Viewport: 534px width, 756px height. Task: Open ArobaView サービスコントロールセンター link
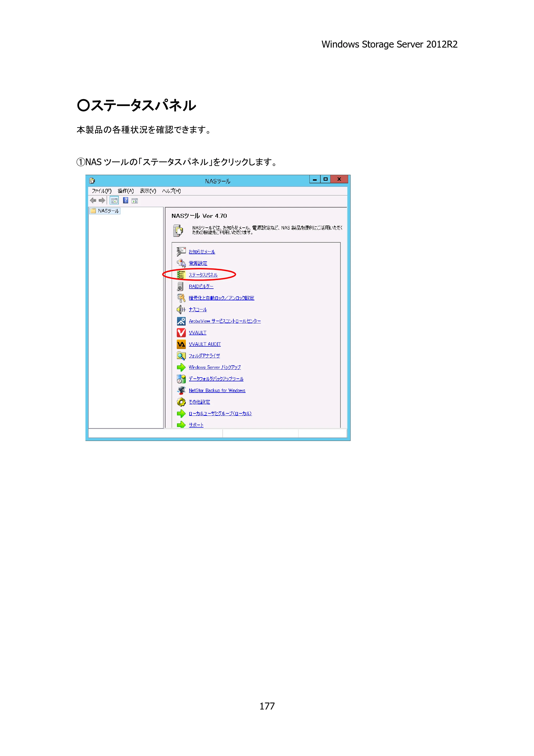pyautogui.click(x=225, y=321)
